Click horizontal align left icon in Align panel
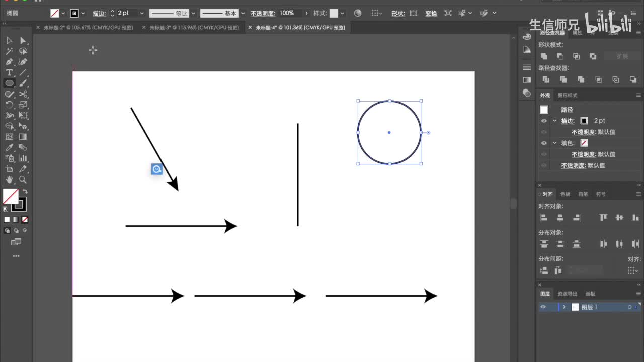Viewport: 644px width, 362px height. pos(544,218)
